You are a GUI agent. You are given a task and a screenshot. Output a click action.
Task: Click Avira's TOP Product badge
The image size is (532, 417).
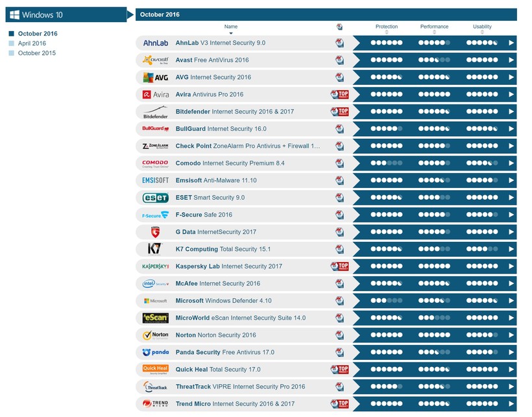pyautogui.click(x=339, y=95)
